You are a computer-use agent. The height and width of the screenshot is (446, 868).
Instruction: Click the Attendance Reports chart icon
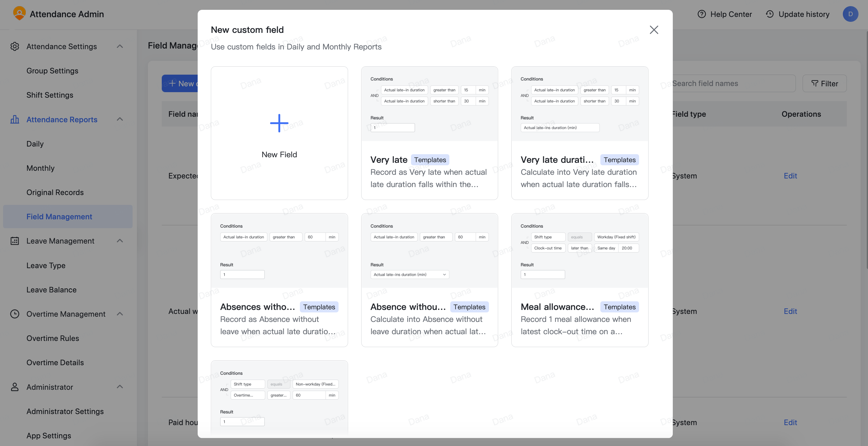(x=15, y=119)
